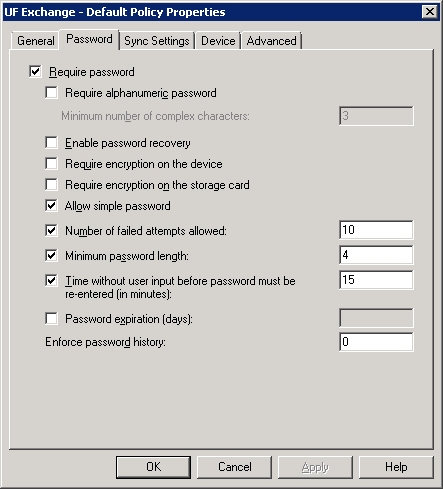
Task: Click the Enforce password history field
Action: tap(376, 342)
